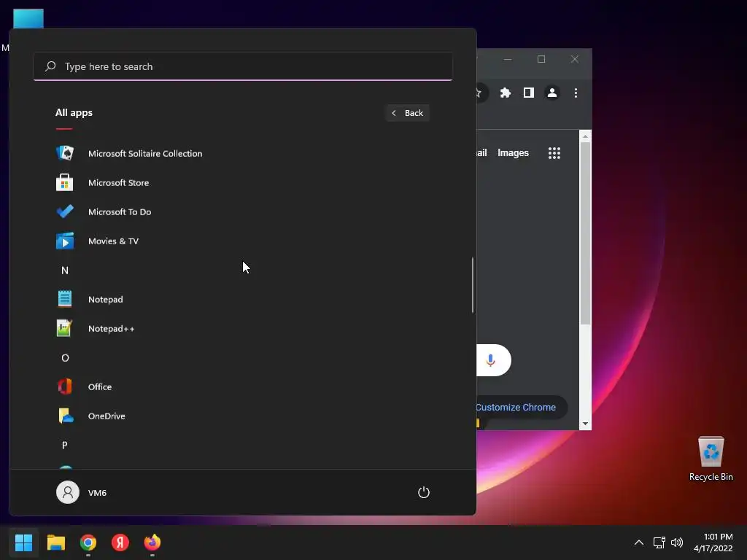
Task: Open Notepad++ app icon
Action: click(65, 329)
